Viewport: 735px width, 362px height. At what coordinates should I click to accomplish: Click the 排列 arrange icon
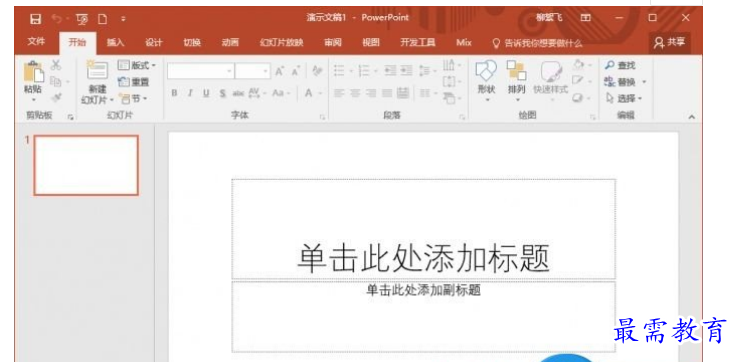click(x=517, y=70)
